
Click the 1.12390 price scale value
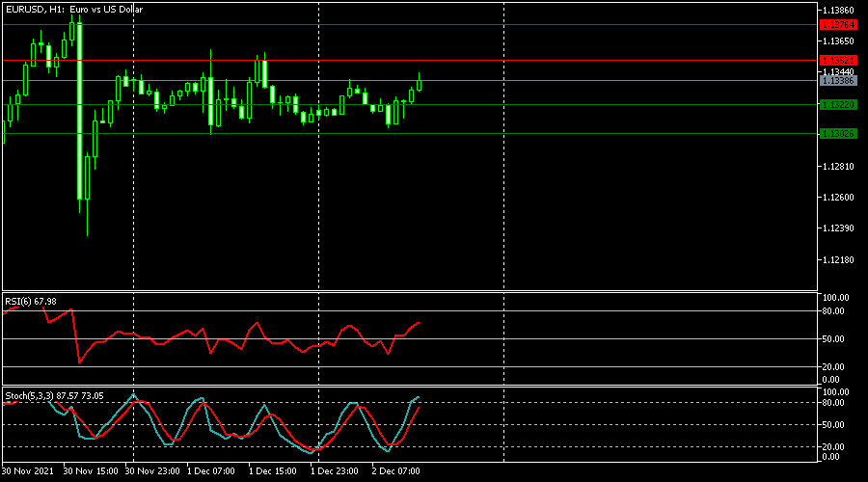click(x=838, y=228)
